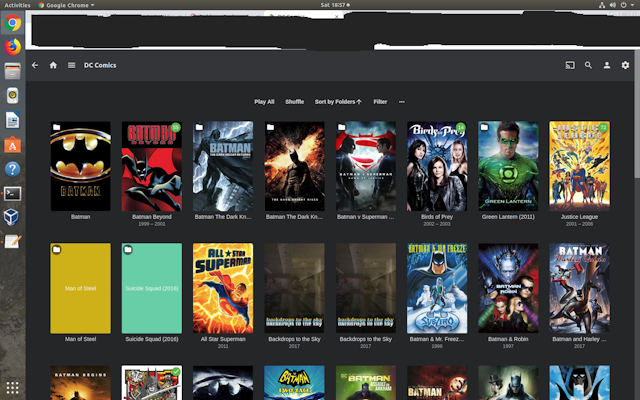The width and height of the screenshot is (640, 400).
Task: Click the green 55 badge on Batman Beyond
Action: [176, 127]
